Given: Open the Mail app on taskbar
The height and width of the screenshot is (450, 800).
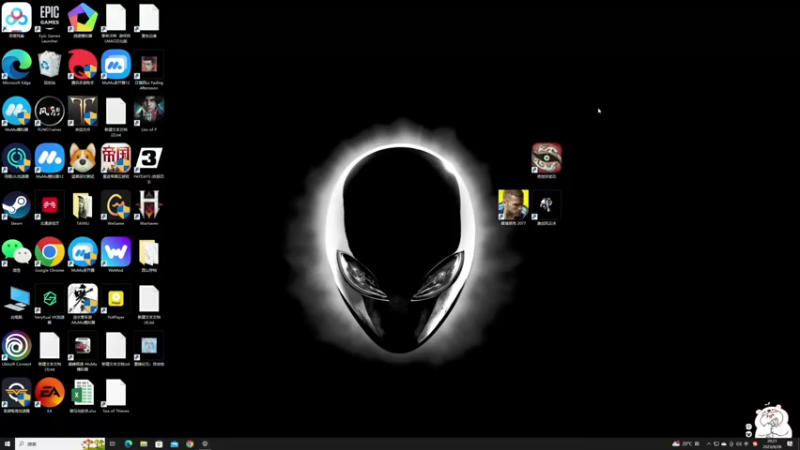Looking at the screenshot, I should click(174, 444).
